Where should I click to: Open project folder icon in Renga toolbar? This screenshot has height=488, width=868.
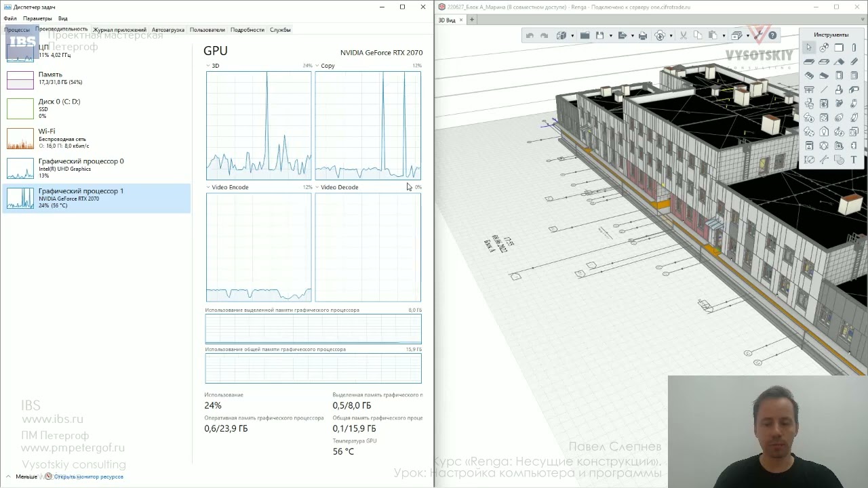click(x=585, y=35)
